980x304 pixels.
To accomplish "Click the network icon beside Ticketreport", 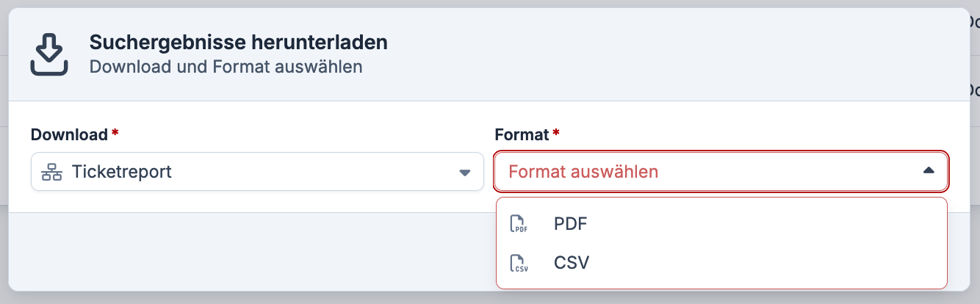I will point(51,172).
